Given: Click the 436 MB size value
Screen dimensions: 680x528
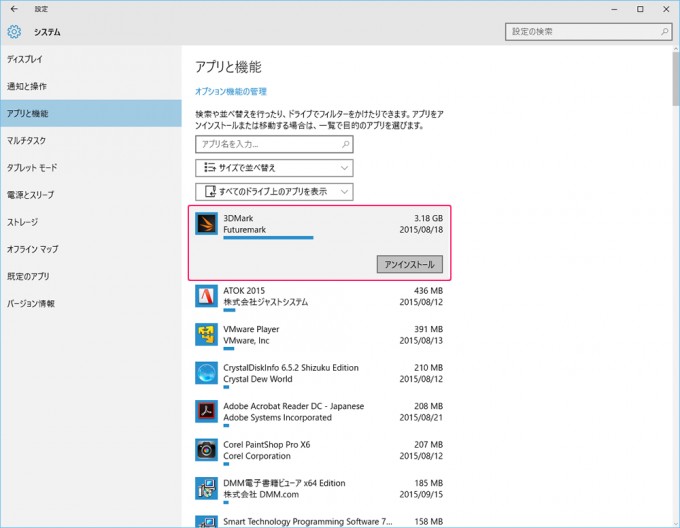Looking at the screenshot, I should click(x=428, y=290).
